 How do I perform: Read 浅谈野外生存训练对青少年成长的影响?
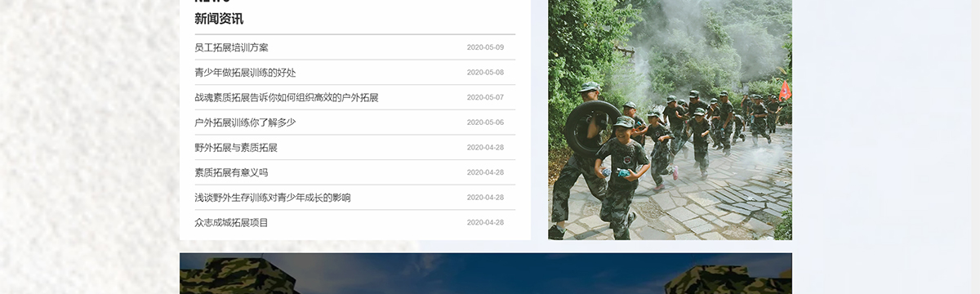click(x=273, y=198)
